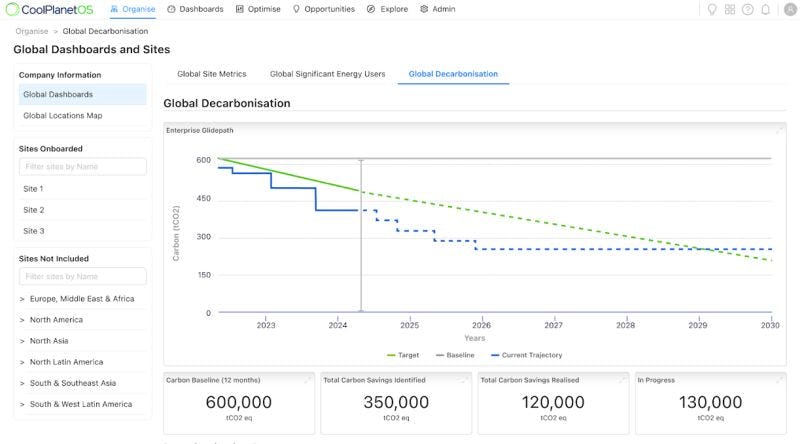
Task: Click the CoolPlanetOS logo
Action: [x=50, y=9]
